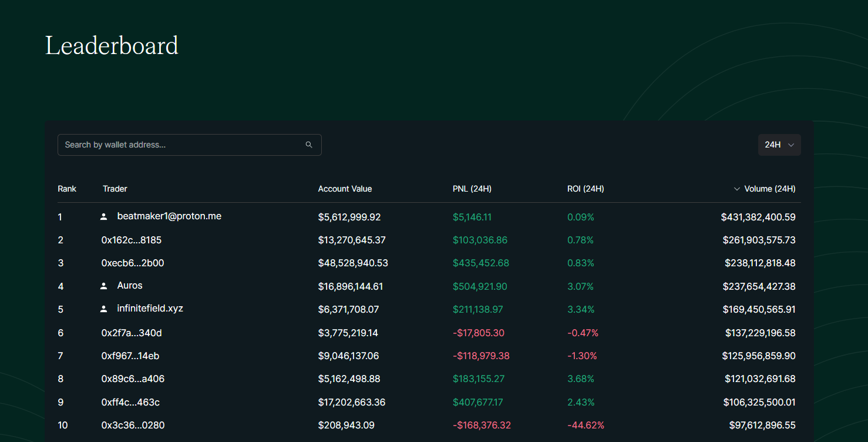Open trader 0x162c...8185

tap(132, 240)
